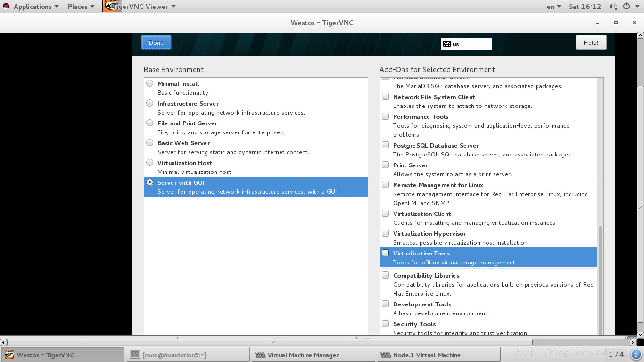Enable Development Tools checkbox
Image resolution: width=644 pixels, height=362 pixels.
[x=385, y=304]
